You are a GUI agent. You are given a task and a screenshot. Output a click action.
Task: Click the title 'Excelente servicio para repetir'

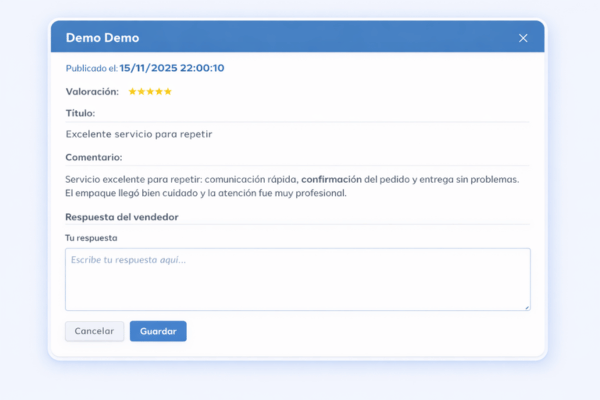[x=139, y=134]
